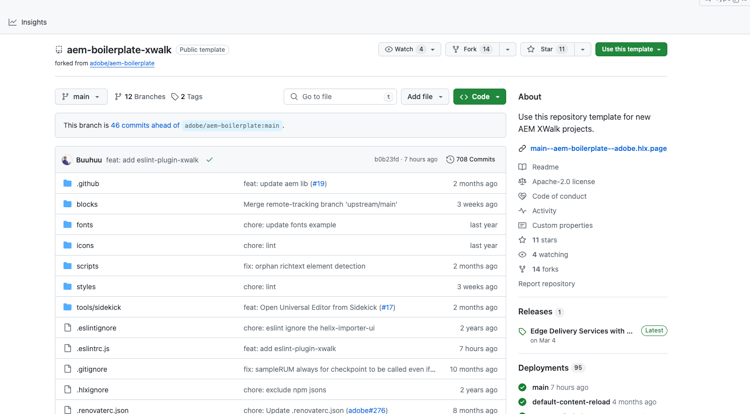
Task: Click Buuhuu's avatar image
Action: (66, 160)
